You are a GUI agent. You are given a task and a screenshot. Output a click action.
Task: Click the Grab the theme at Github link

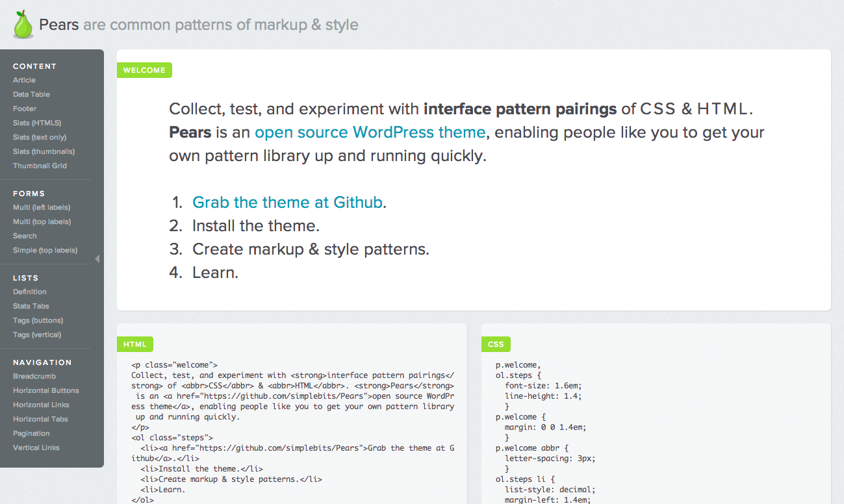coord(287,203)
